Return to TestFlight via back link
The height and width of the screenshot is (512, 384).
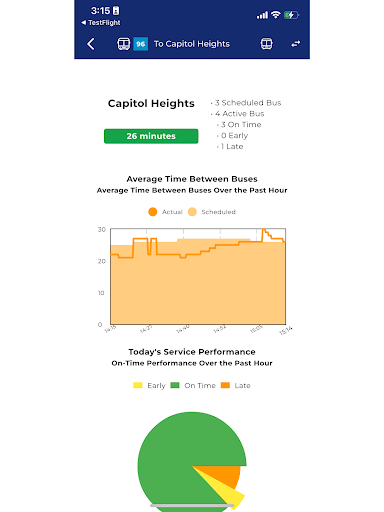(x=101, y=23)
